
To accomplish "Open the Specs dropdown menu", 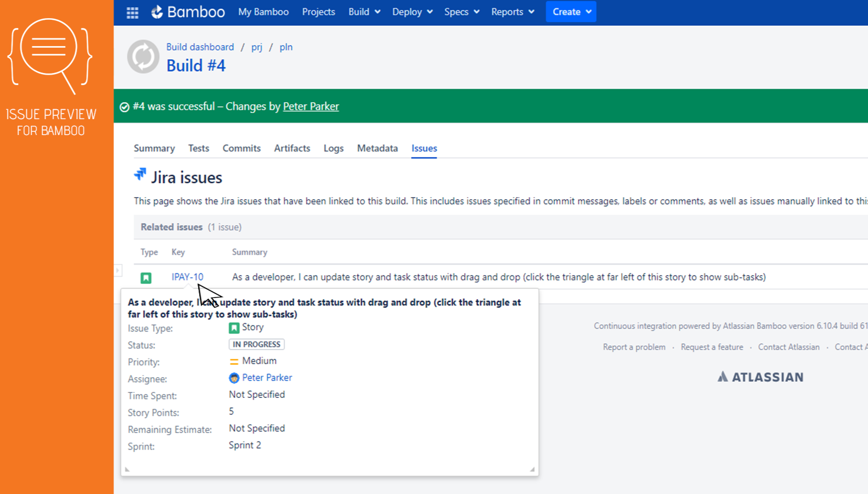I will tap(462, 12).
